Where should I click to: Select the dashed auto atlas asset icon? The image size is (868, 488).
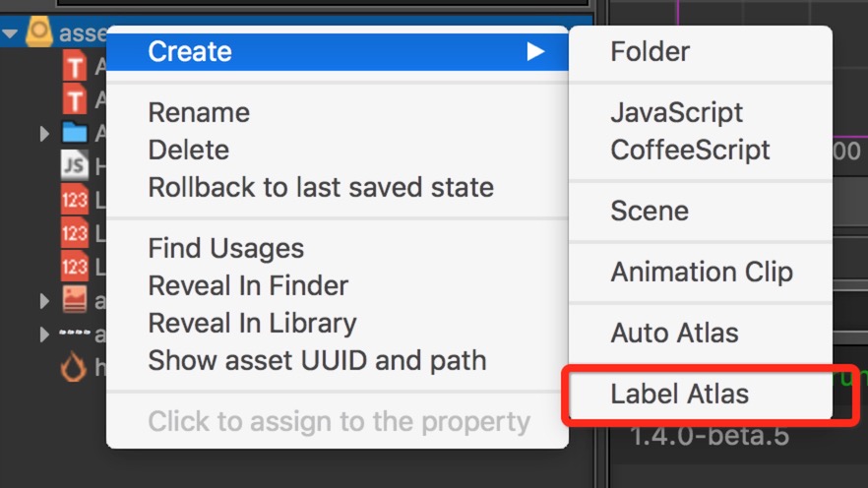[74, 334]
